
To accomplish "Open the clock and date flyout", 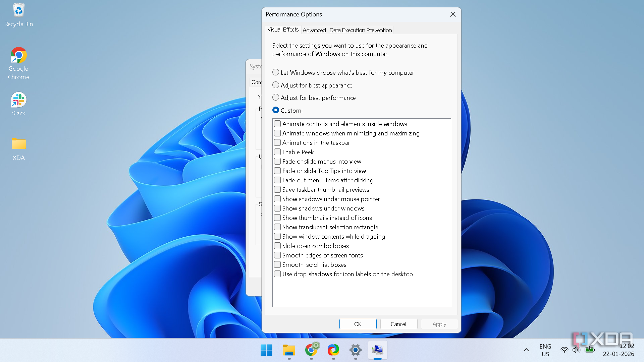I will coord(619,350).
